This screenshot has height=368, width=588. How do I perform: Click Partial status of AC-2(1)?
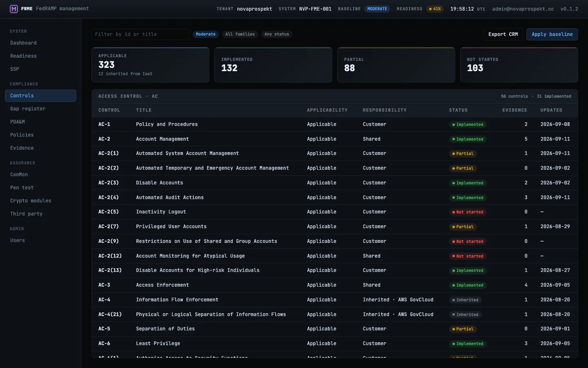(x=463, y=154)
